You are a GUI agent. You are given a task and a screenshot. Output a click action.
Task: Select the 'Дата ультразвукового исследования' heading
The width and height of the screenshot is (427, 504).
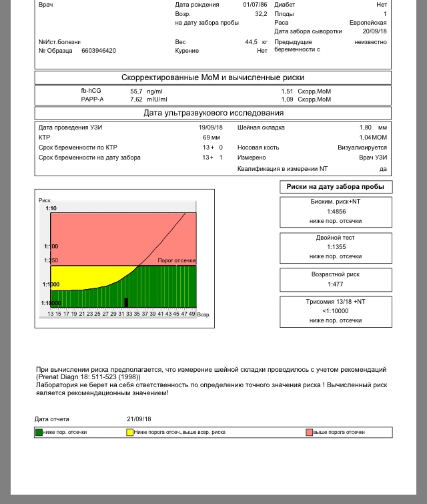(x=213, y=112)
